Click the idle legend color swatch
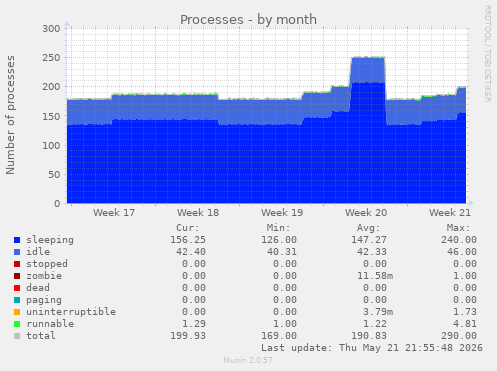Screen dimensions: 497x371 tap(17, 252)
